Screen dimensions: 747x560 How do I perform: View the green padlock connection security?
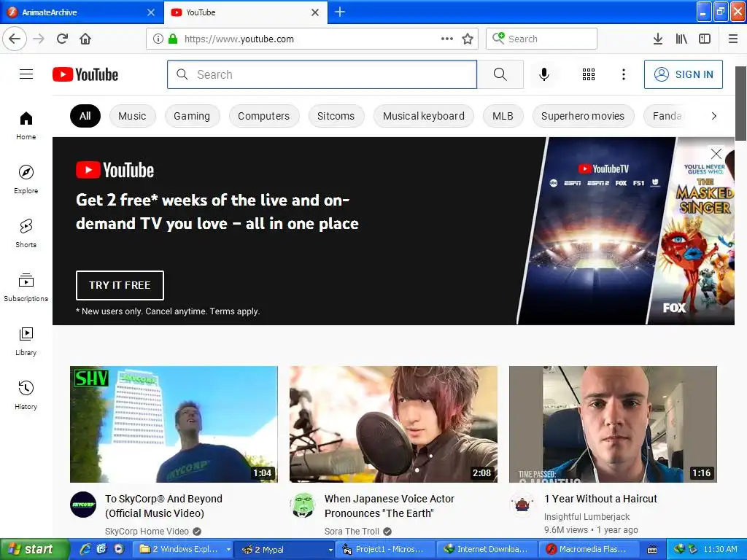tap(173, 39)
